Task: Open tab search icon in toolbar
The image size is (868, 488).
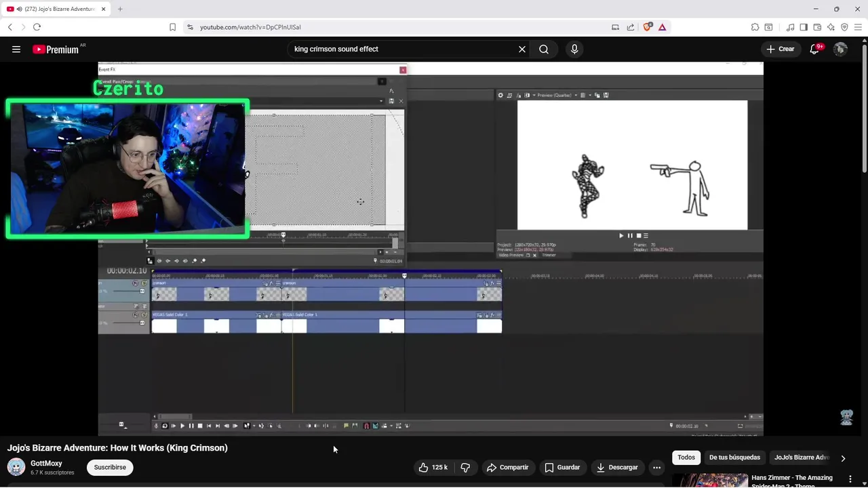Action: tap(768, 27)
